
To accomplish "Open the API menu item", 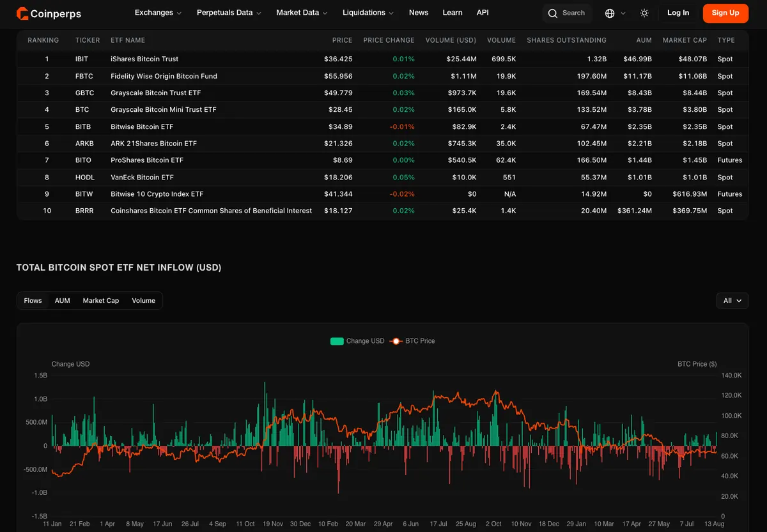I will coord(483,13).
